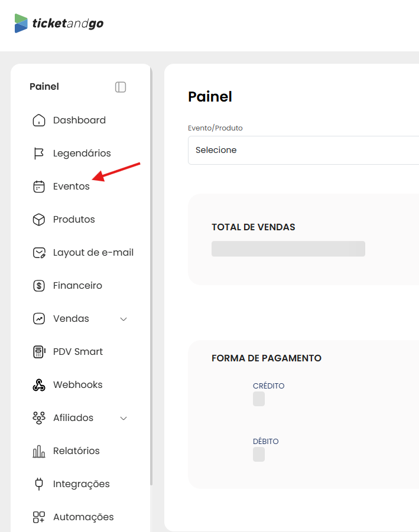
Task: Click the sidebar vertical scrollbar
Action: click(151, 276)
